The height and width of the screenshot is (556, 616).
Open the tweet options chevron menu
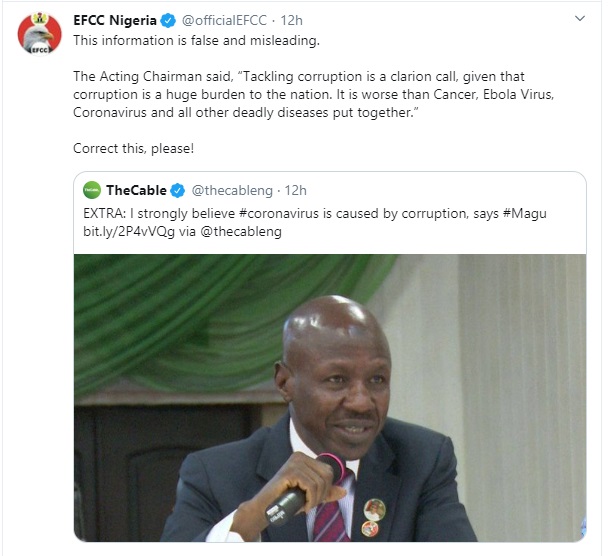580,20
